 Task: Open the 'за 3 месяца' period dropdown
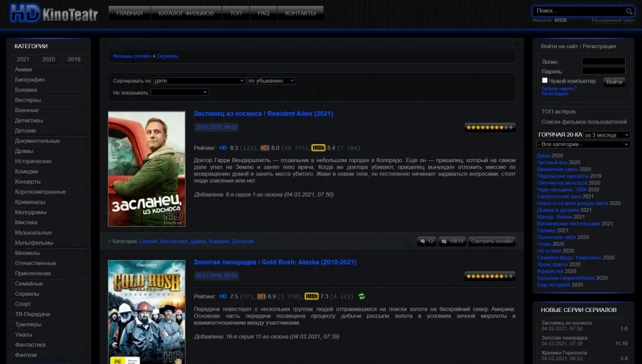tap(606, 135)
